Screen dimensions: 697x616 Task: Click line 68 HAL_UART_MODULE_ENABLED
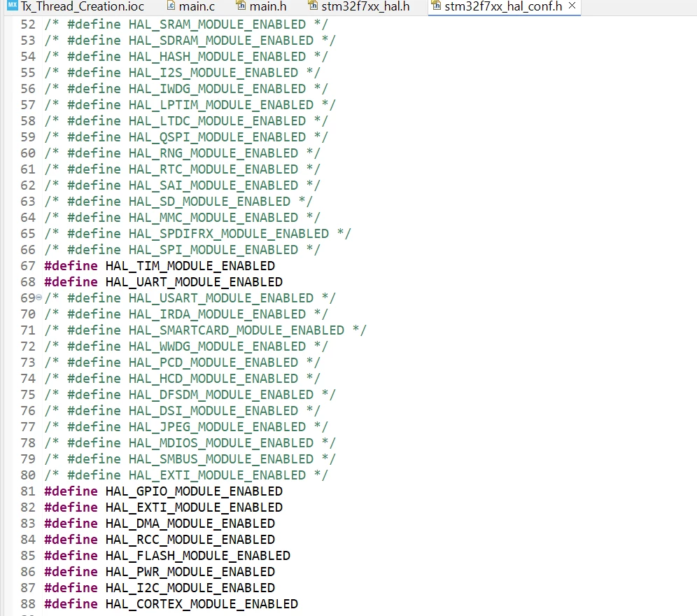[164, 282]
